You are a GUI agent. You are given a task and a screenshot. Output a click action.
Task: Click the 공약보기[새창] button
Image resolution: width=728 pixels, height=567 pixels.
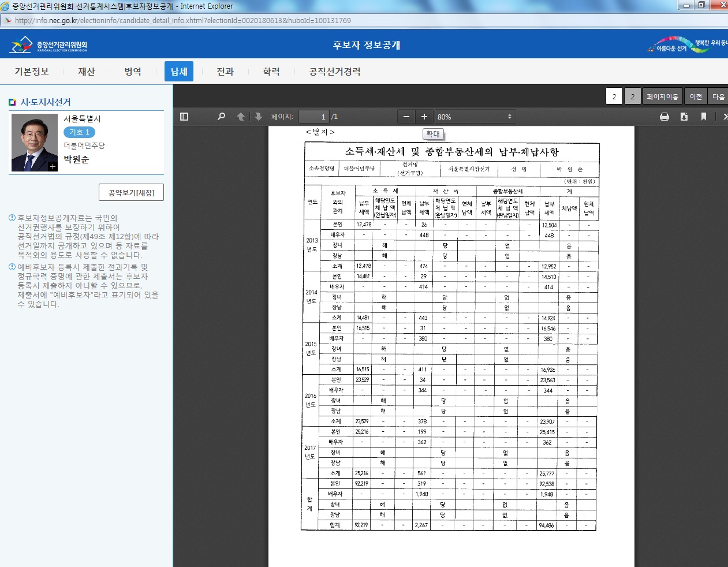click(x=132, y=193)
